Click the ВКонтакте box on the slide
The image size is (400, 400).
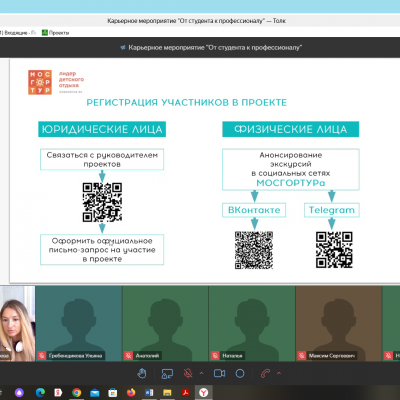point(254,210)
